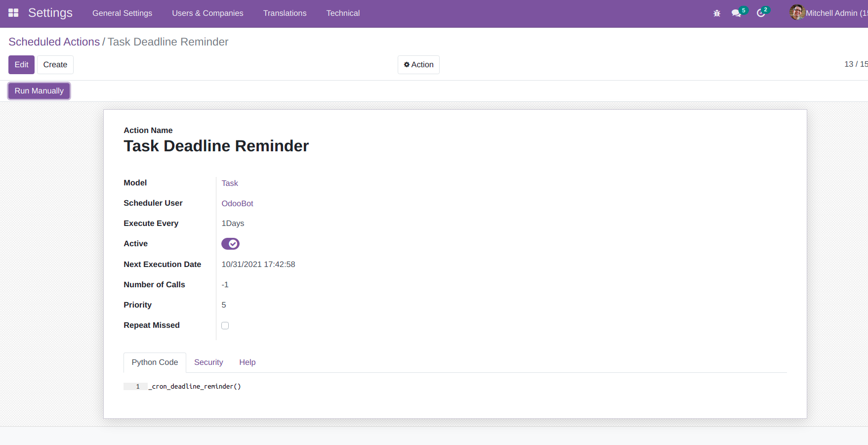Viewport: 868px width, 445px height.
Task: Open the Technical menu
Action: [343, 13]
